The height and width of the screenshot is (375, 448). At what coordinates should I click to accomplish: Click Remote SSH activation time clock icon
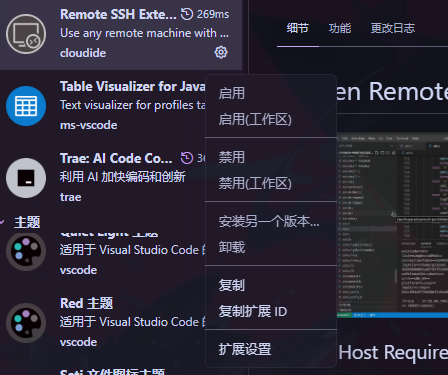187,14
